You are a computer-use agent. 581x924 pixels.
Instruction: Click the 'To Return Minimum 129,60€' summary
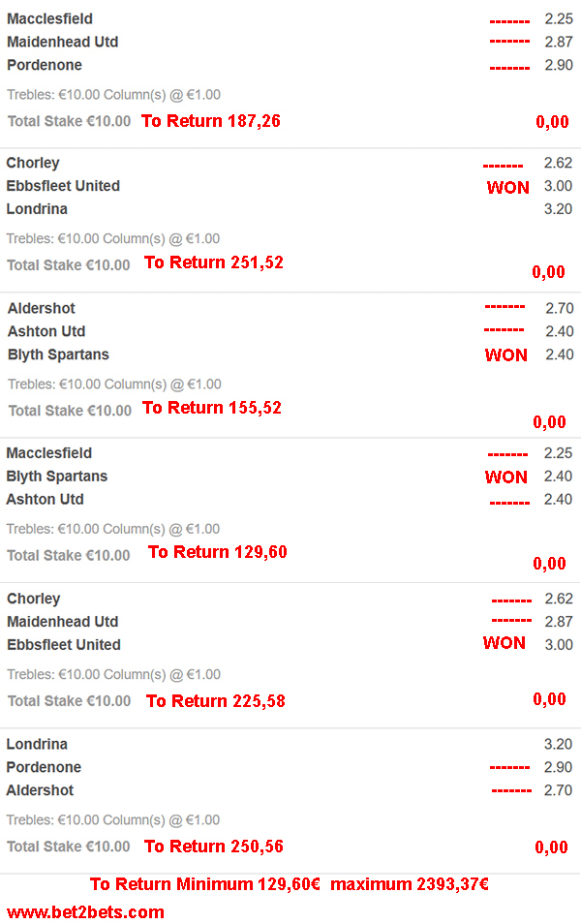pos(205,884)
